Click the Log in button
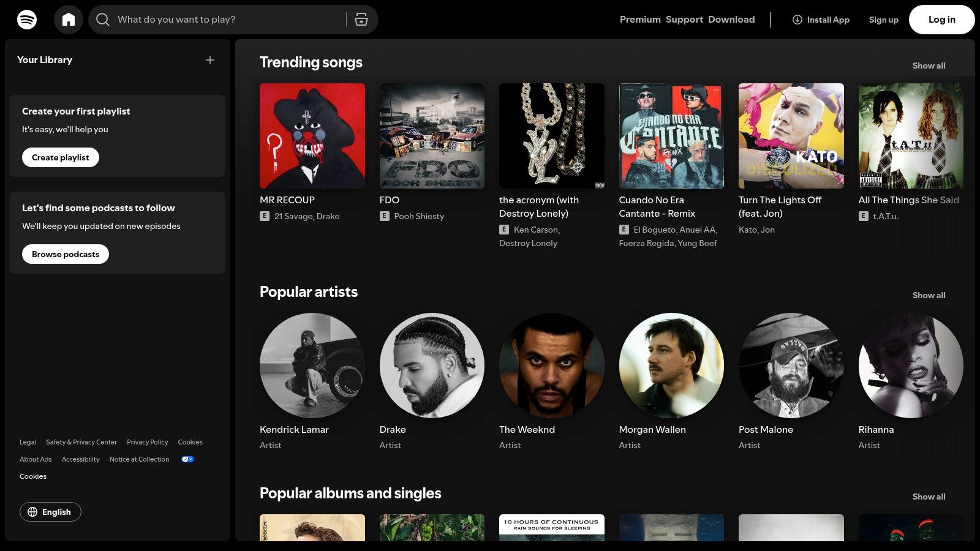This screenshot has height=551, width=980. (941, 19)
